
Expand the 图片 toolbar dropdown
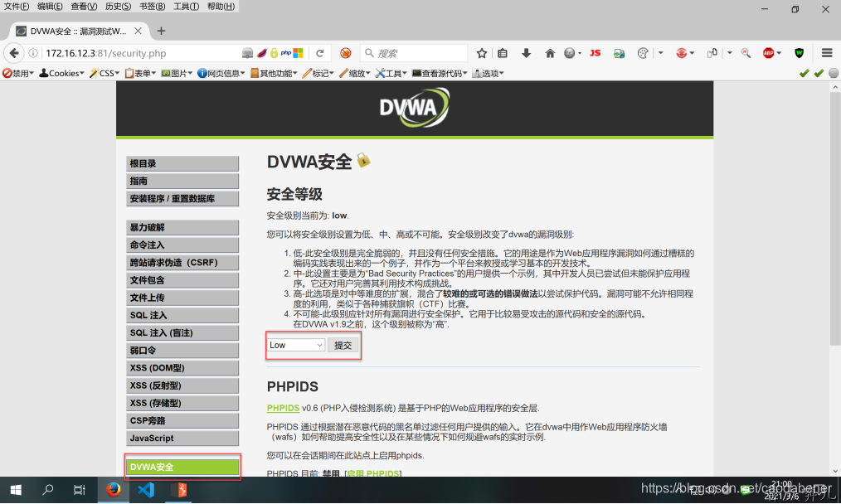tap(177, 74)
